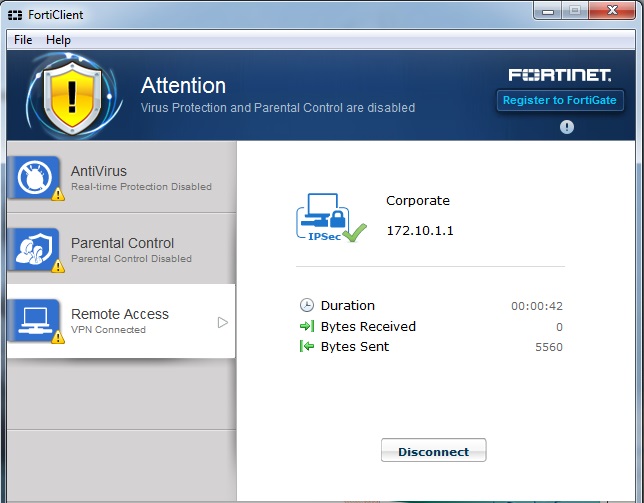Click the Disconnect button
Viewport: 644px width, 503px height.
pyautogui.click(x=433, y=450)
